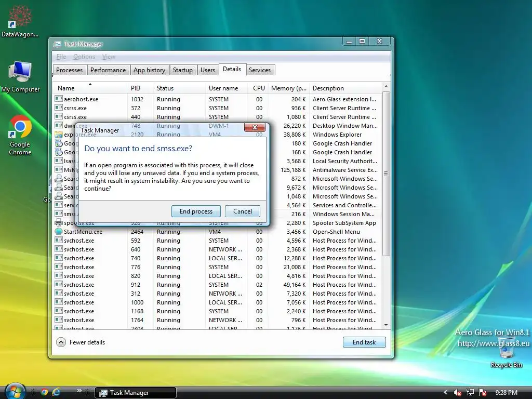Viewport: 532px width, 399px height.
Task: Open the File menu
Action: [x=61, y=57]
